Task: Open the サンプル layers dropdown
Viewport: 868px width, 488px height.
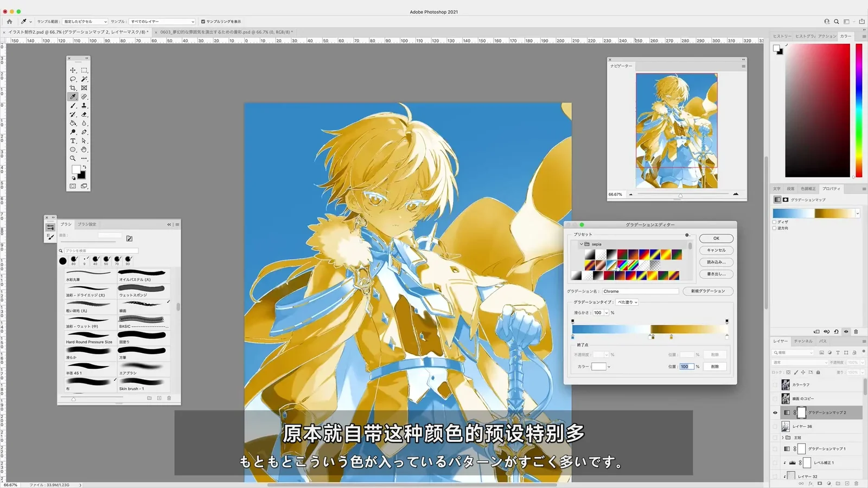Action: coord(162,22)
